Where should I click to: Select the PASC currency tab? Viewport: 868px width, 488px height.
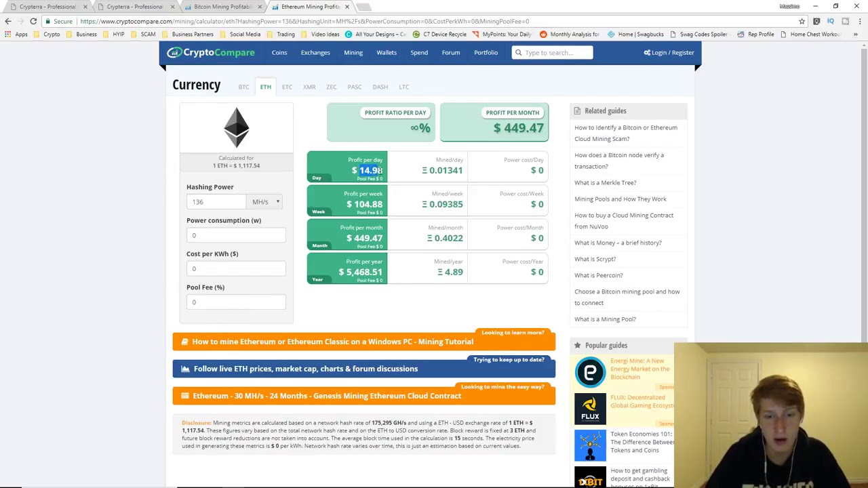tap(354, 87)
